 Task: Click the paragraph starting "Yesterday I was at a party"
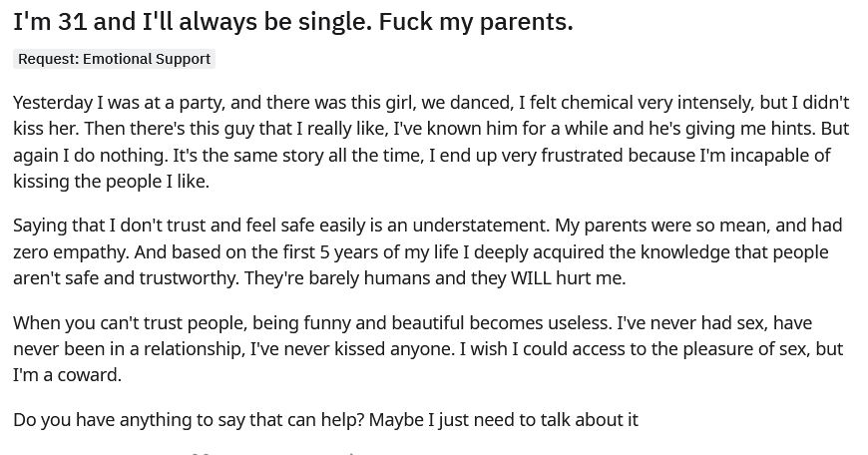[429, 142]
